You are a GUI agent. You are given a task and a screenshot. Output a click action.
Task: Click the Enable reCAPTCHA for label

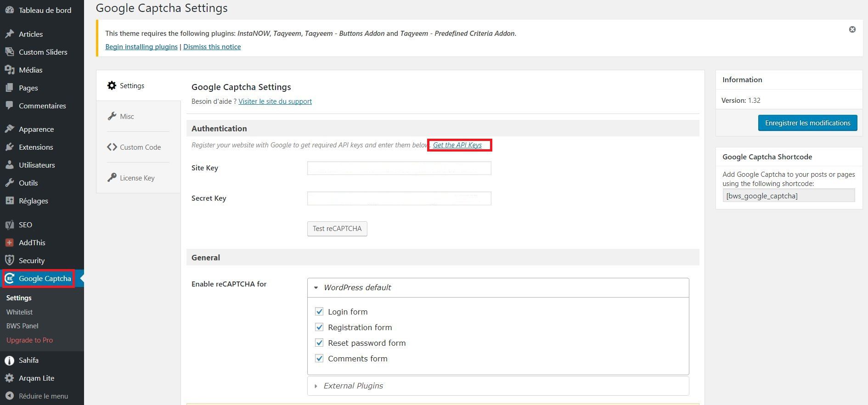click(x=229, y=284)
